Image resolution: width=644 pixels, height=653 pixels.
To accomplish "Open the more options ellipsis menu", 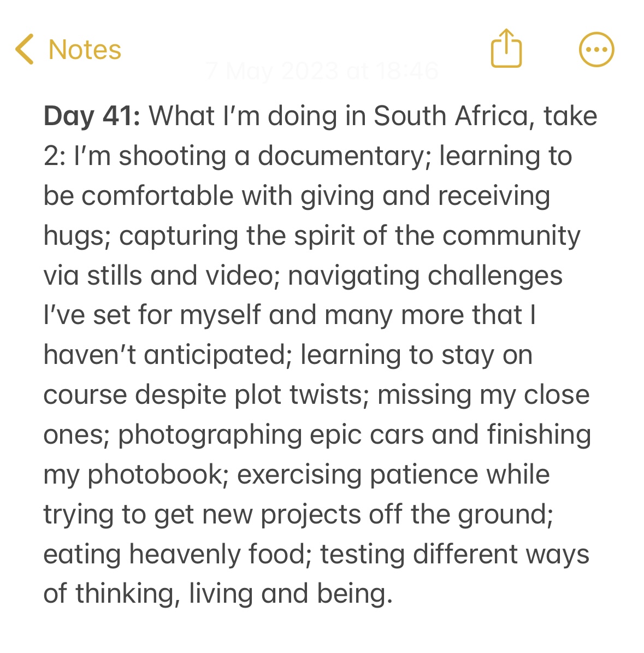I will (596, 49).
